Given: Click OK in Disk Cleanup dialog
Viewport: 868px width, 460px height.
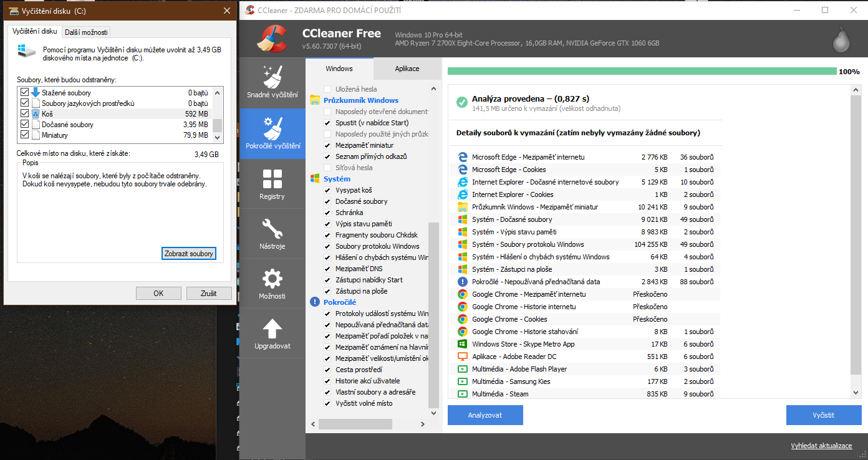Looking at the screenshot, I should pos(158,293).
